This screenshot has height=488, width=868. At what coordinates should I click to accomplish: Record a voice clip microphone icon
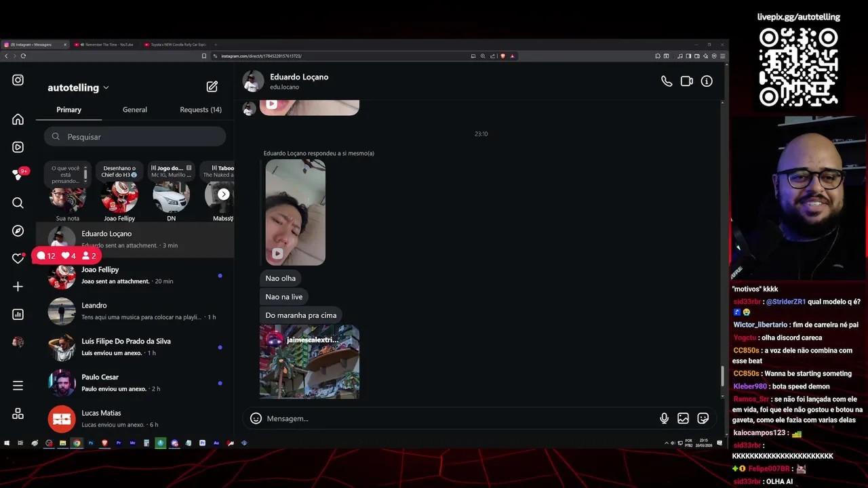pyautogui.click(x=665, y=418)
